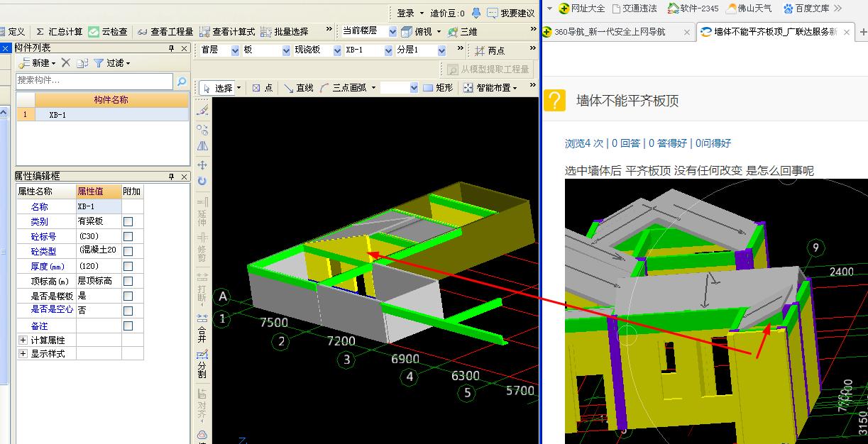
Task: Activate 批量选择 batch selection
Action: point(285,31)
